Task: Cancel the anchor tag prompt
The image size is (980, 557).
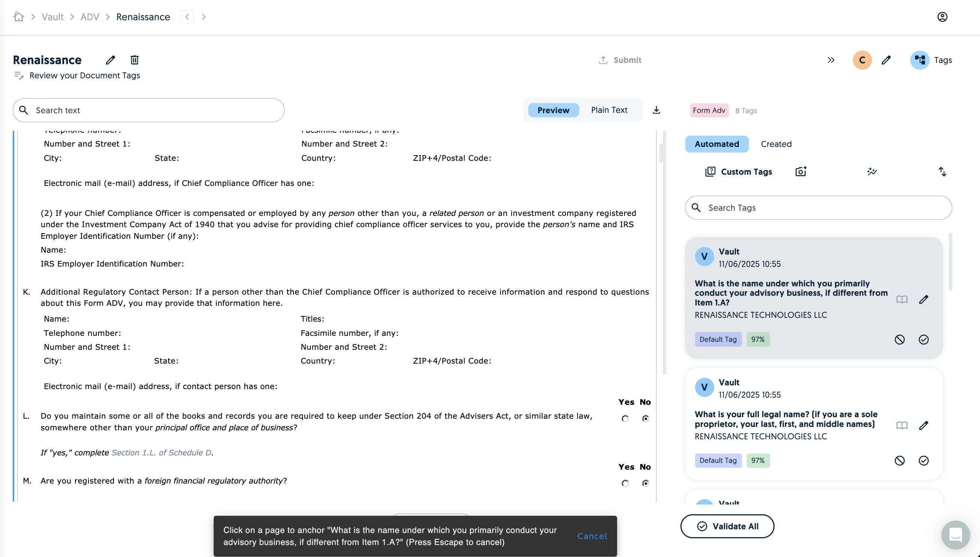Action: pyautogui.click(x=592, y=536)
